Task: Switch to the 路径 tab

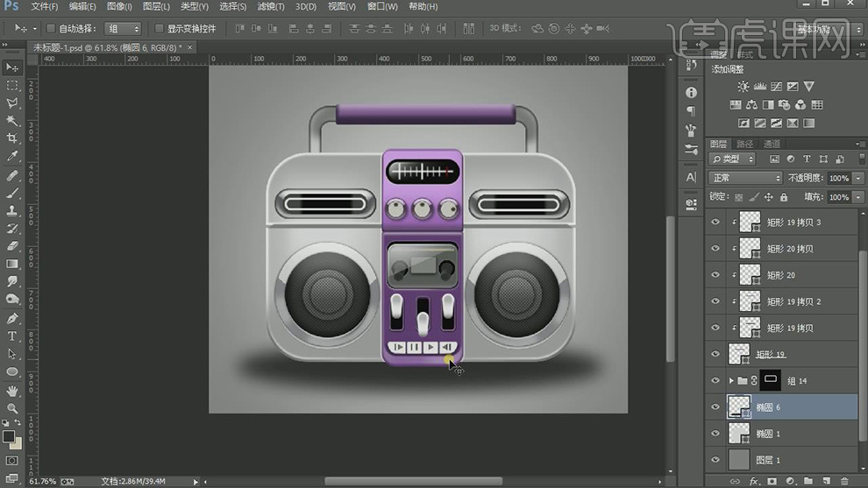Action: pos(744,144)
